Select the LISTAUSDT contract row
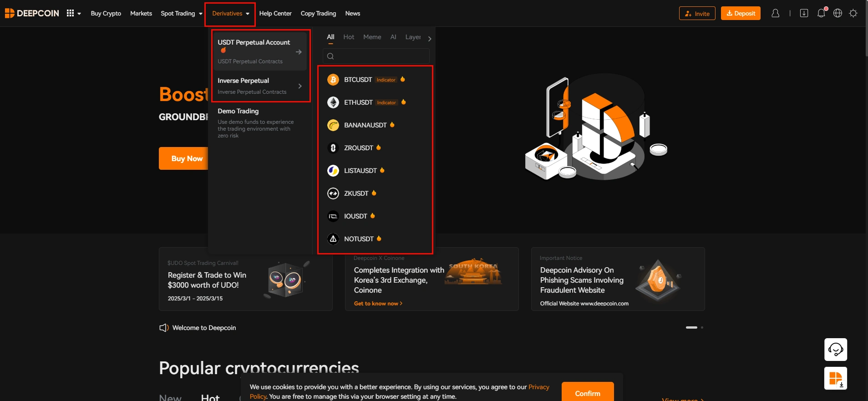This screenshot has width=868, height=401. [376, 171]
